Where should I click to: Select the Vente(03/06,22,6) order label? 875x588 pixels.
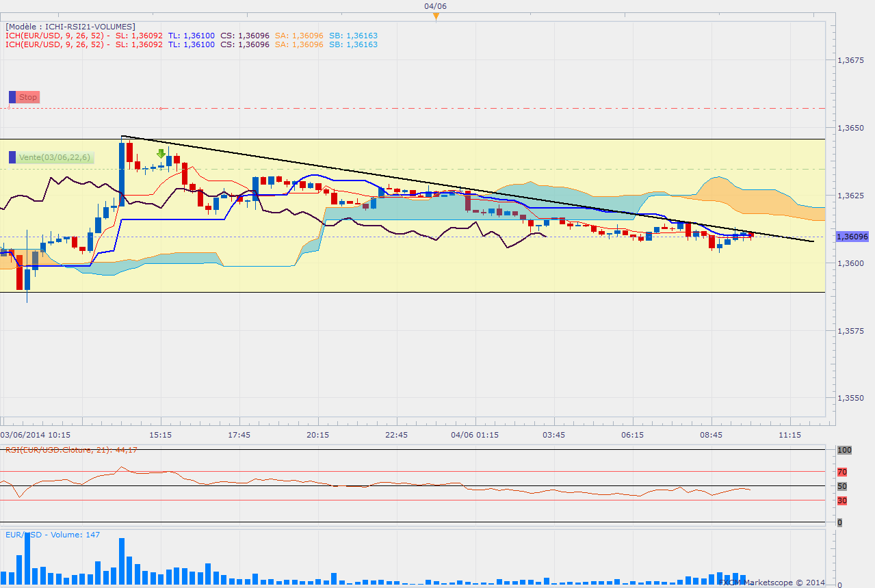[x=55, y=157]
